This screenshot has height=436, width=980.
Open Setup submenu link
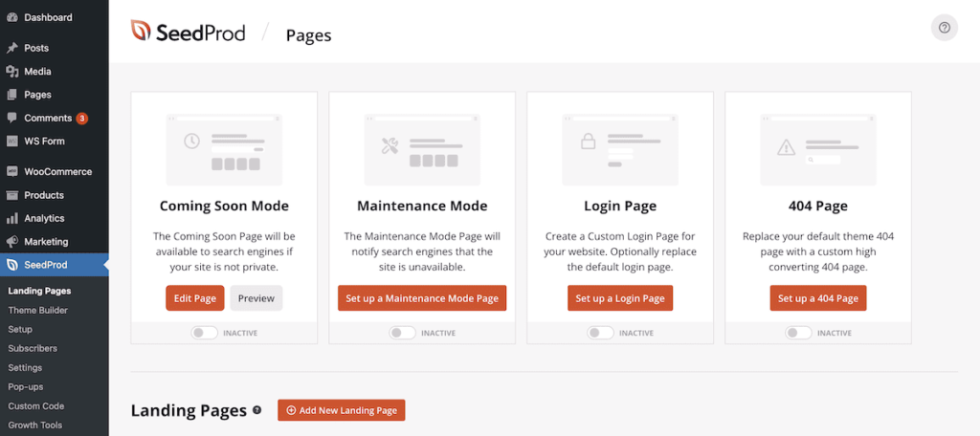coord(20,329)
